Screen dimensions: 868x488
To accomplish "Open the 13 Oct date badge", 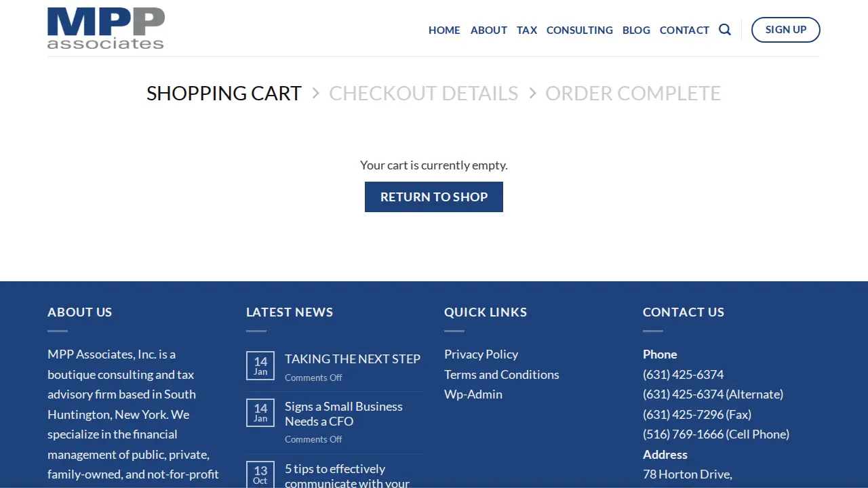I will (260, 474).
